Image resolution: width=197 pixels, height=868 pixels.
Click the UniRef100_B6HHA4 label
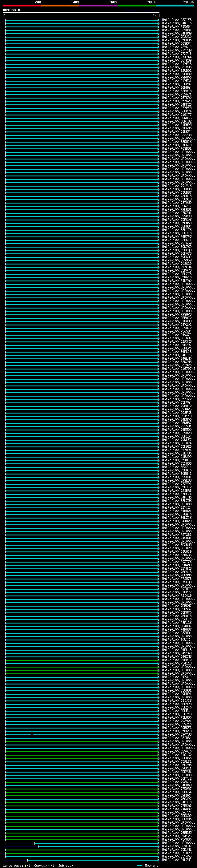point(177,88)
